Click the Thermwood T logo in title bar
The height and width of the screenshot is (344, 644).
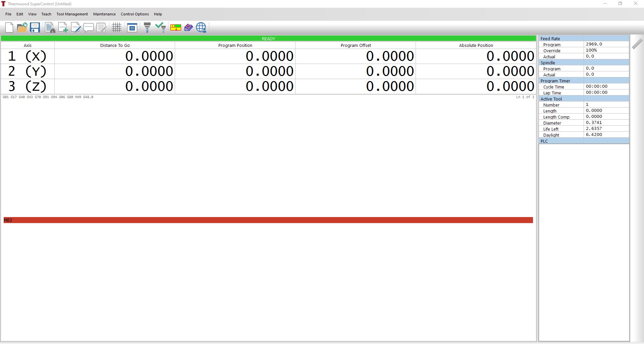pos(3,4)
